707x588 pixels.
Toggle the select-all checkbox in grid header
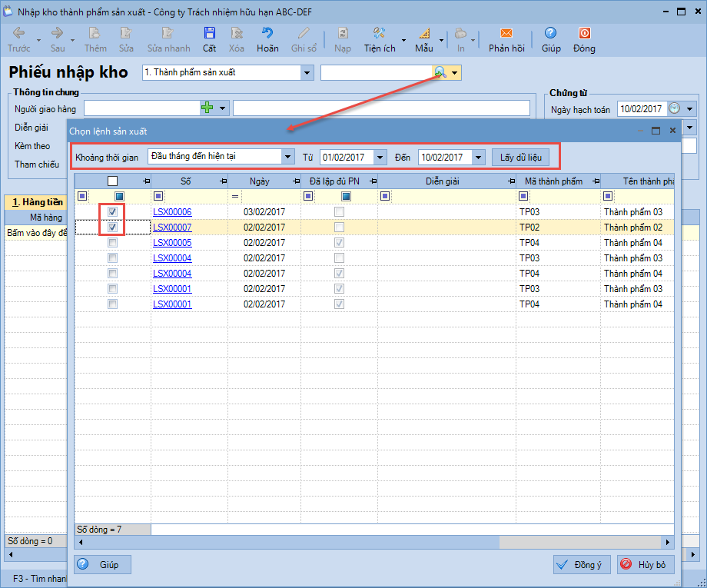[113, 181]
